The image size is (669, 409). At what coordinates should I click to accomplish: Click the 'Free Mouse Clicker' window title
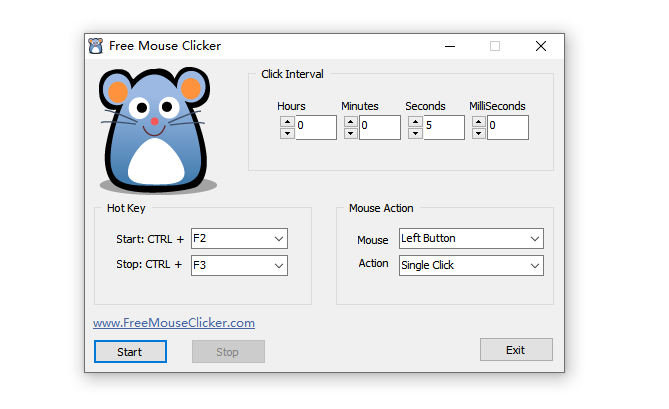(x=165, y=46)
